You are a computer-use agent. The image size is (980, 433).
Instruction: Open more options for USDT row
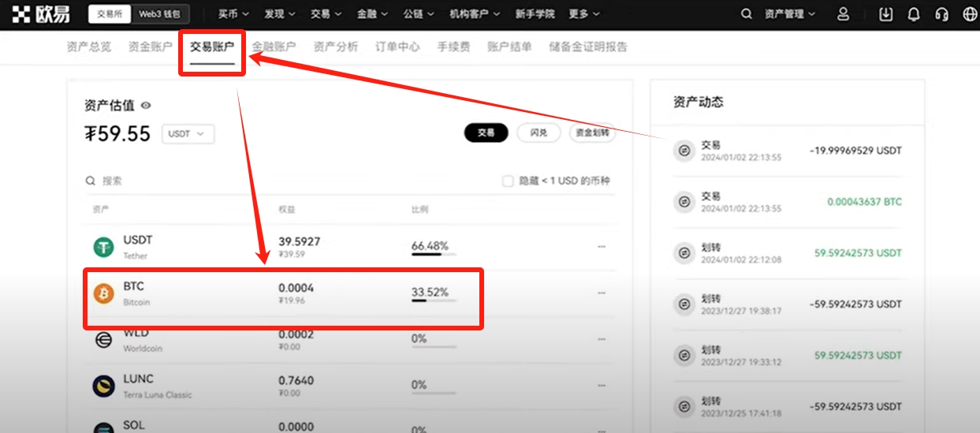point(602,247)
